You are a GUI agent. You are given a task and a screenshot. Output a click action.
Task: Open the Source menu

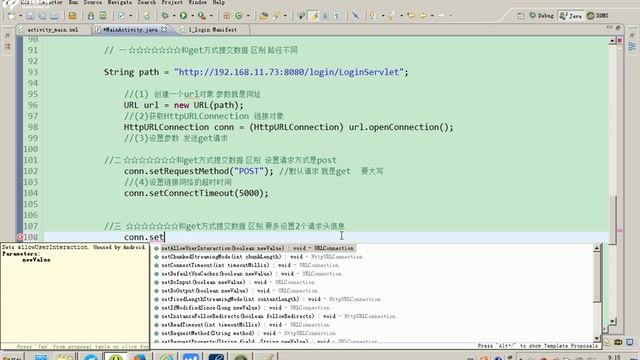(x=93, y=2)
